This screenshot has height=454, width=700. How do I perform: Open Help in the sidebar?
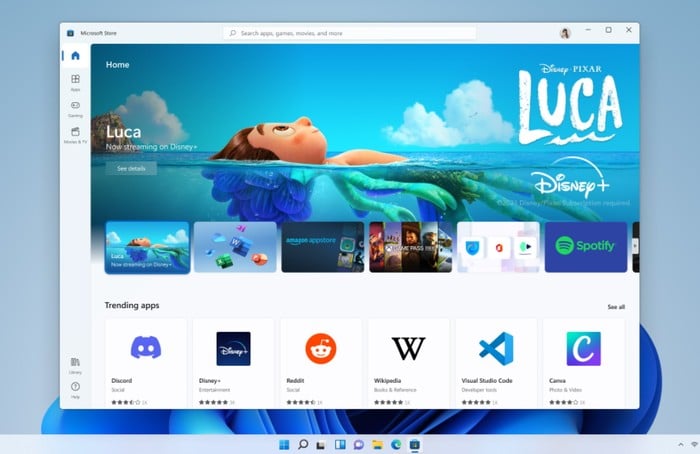coord(75,390)
